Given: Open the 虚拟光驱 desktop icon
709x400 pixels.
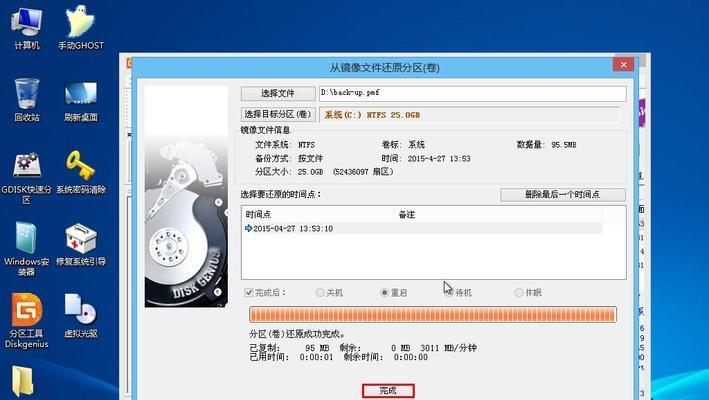Looking at the screenshot, I should (80, 316).
